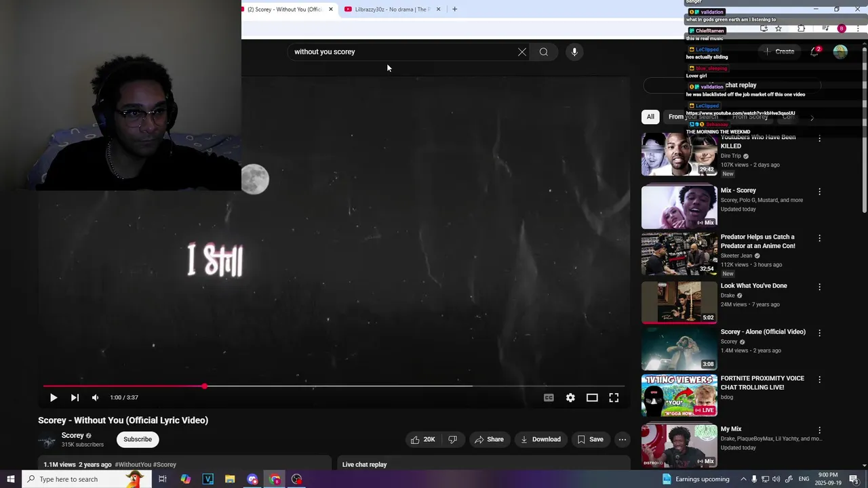Click the #Scorey hashtag

pyautogui.click(x=165, y=465)
